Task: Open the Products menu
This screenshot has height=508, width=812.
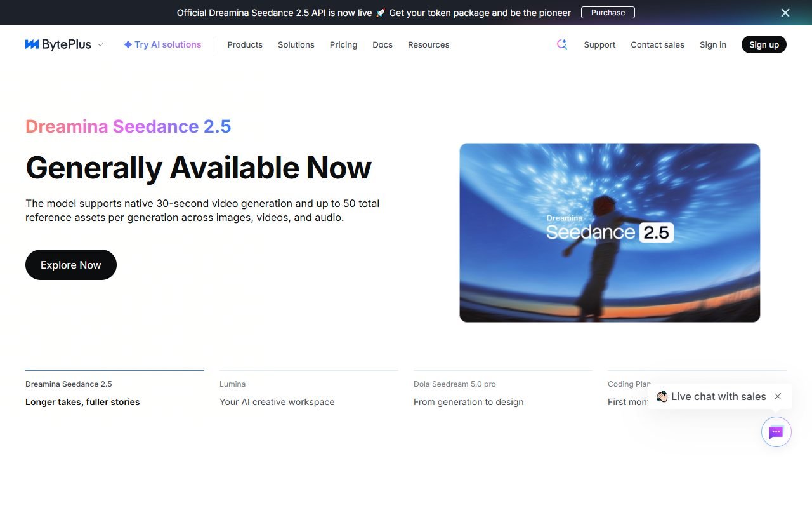Action: click(245, 44)
